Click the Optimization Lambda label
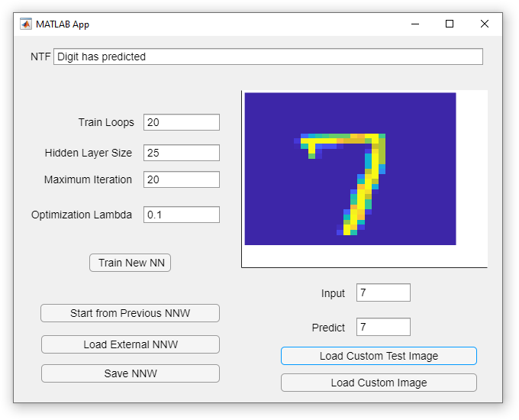The image size is (519, 420). 82,215
